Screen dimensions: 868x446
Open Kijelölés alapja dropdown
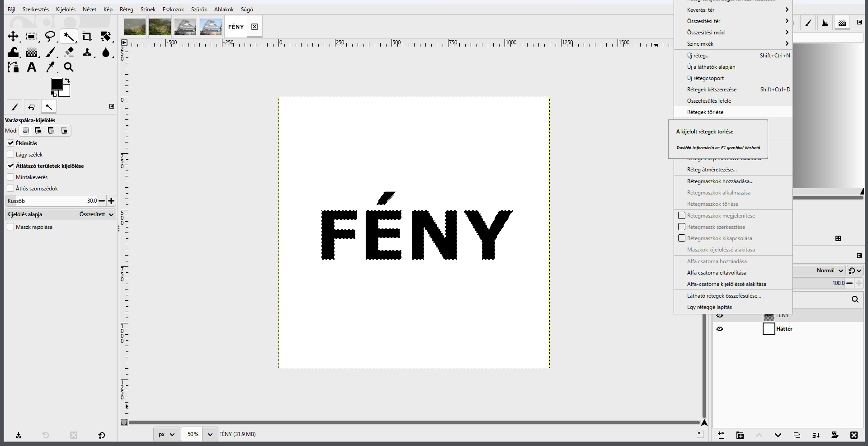point(61,214)
